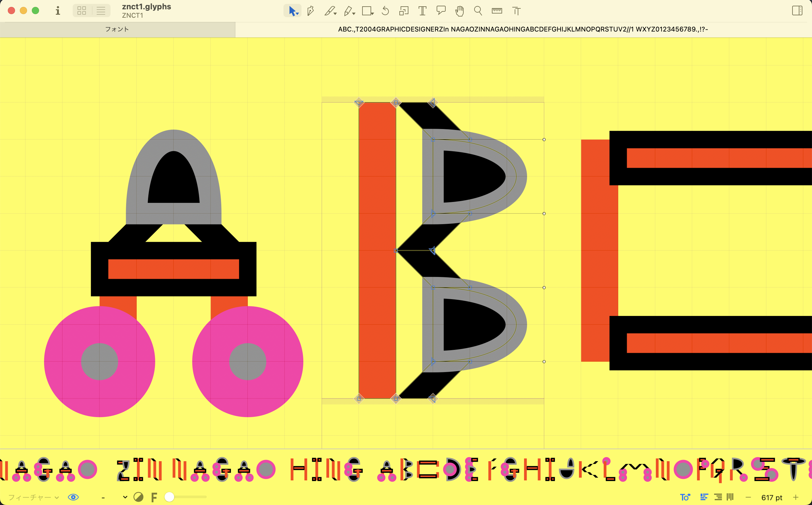812x505 pixels.
Task: Switch to the フォント tab
Action: (117, 29)
